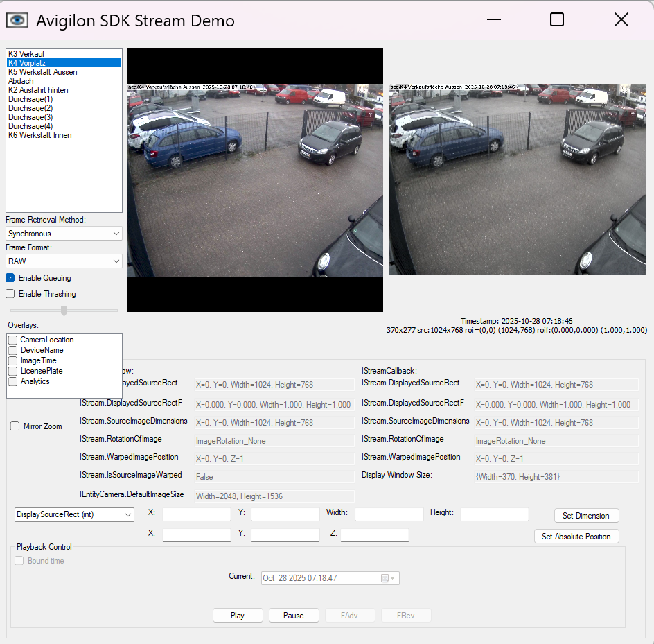Screen dimensions: 654x644
Task: Disable the Enable Queuing checkbox
Action: pos(10,278)
